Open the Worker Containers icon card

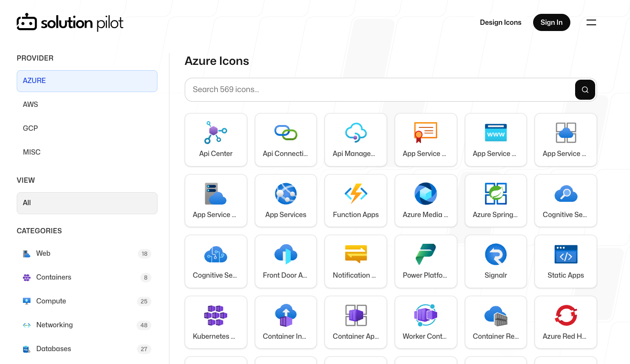pos(426,322)
